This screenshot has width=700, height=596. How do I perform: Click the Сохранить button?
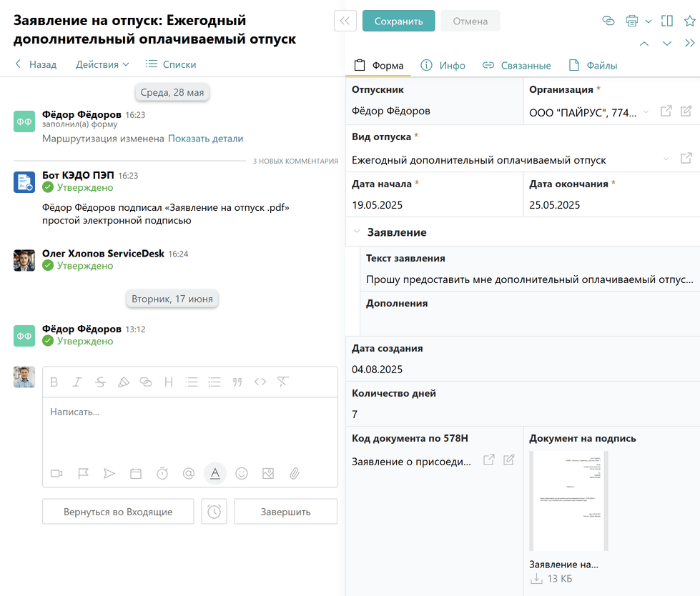point(398,21)
